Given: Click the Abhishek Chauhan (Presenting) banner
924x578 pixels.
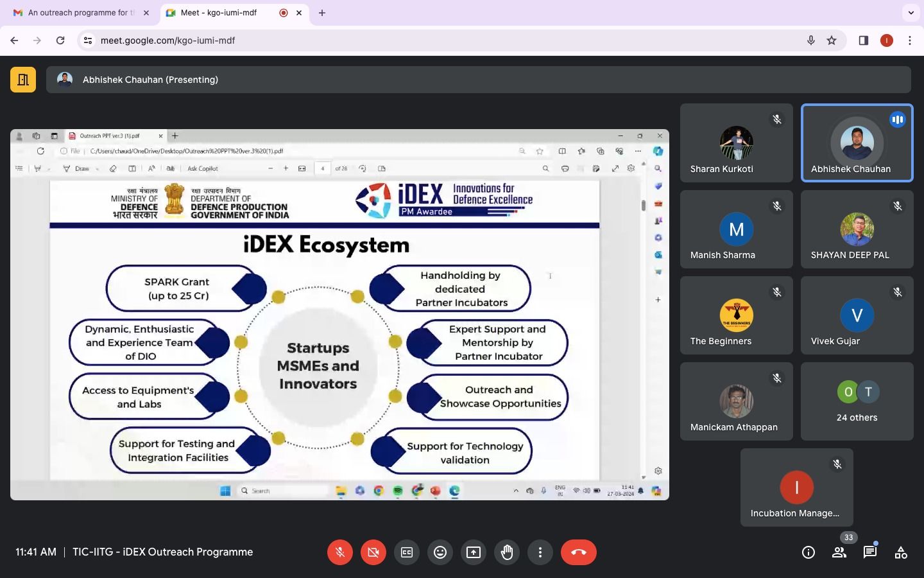Looking at the screenshot, I should pos(479,80).
